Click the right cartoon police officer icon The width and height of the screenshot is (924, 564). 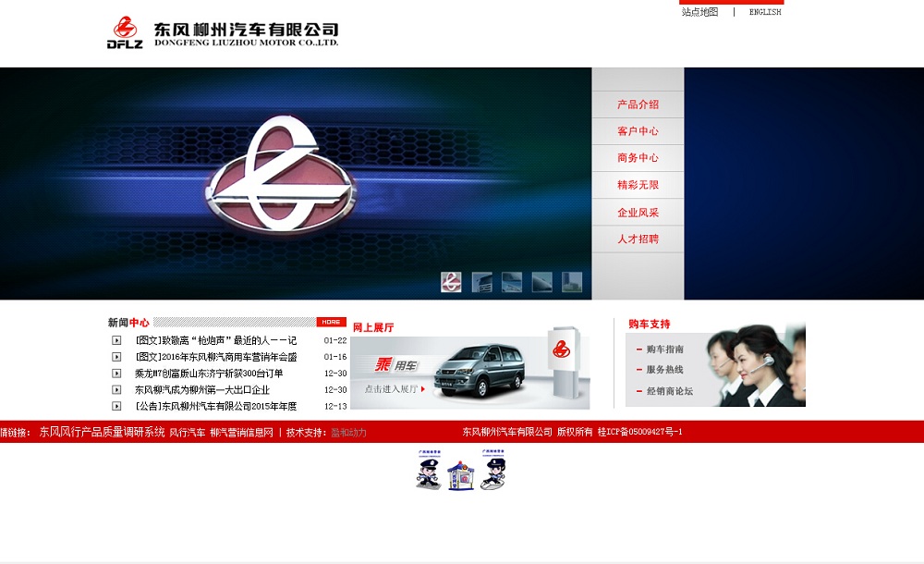coord(493,469)
